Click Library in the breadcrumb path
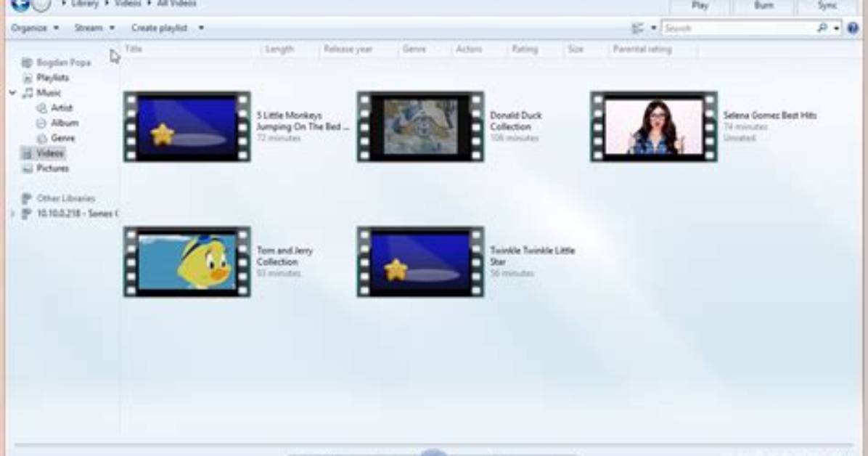Viewport: 868px width, 456px height. pyautogui.click(x=85, y=4)
